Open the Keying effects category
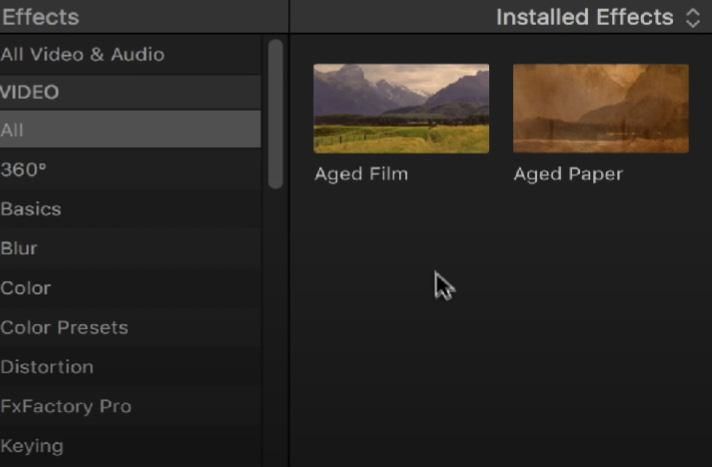712x467 pixels. (130, 446)
